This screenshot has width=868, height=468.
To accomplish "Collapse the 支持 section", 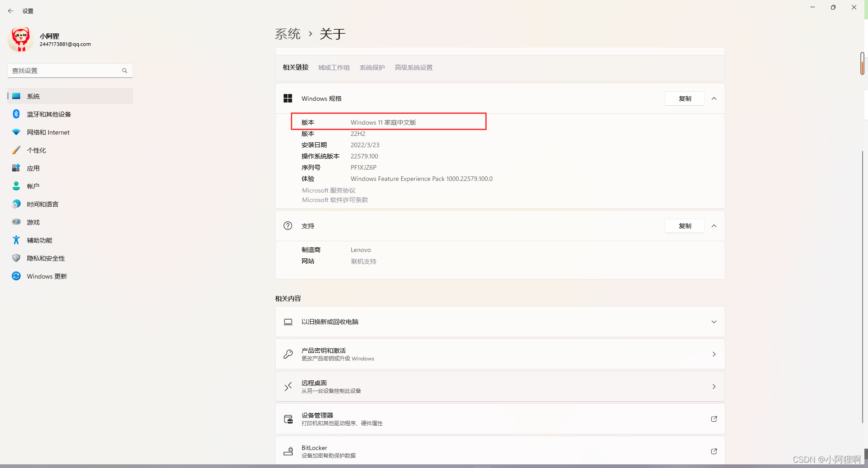I will click(714, 226).
